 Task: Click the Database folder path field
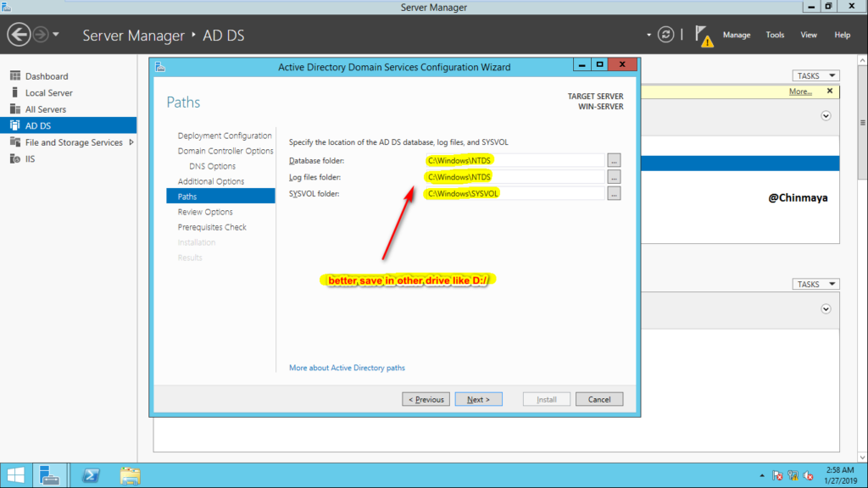tap(515, 160)
